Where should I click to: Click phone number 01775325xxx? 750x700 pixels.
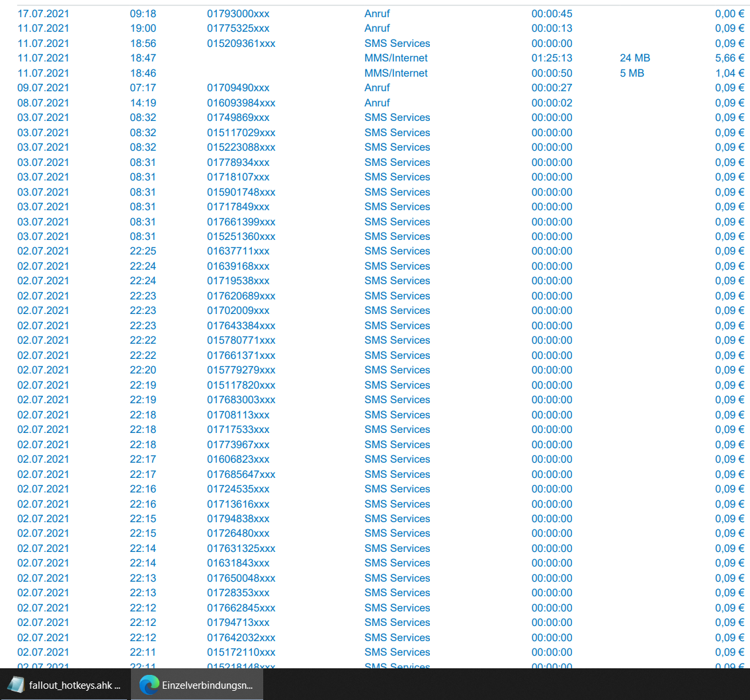click(x=238, y=28)
